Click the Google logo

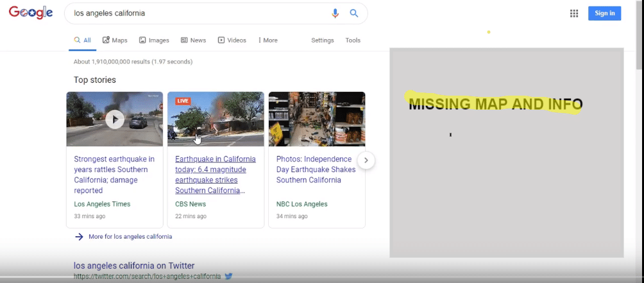[x=31, y=13]
